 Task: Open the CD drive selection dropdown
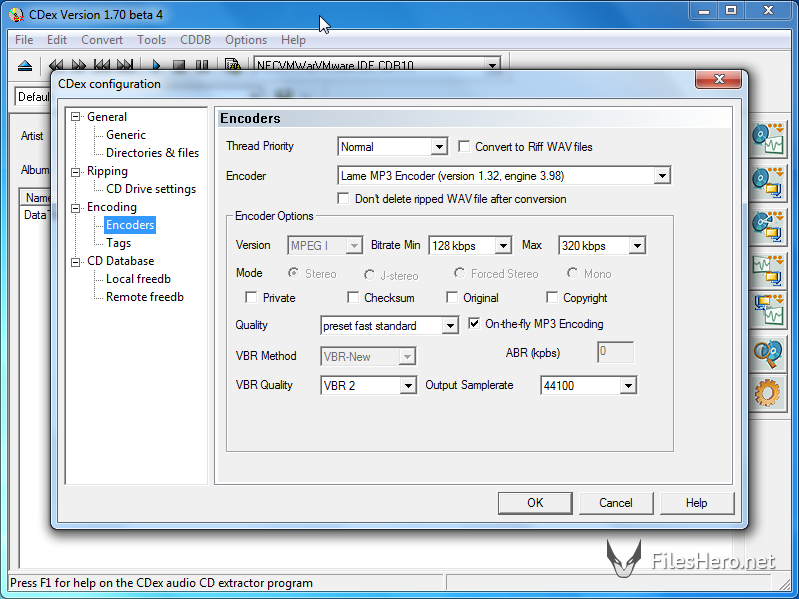[492, 65]
